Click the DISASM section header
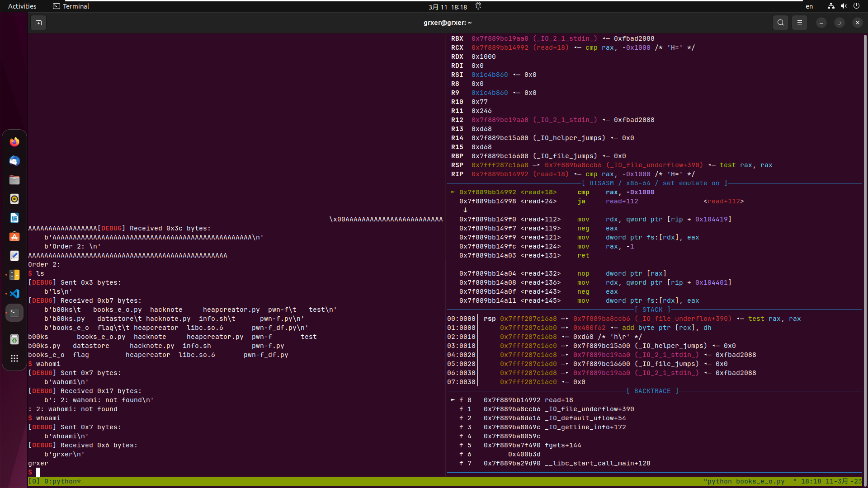 point(654,183)
